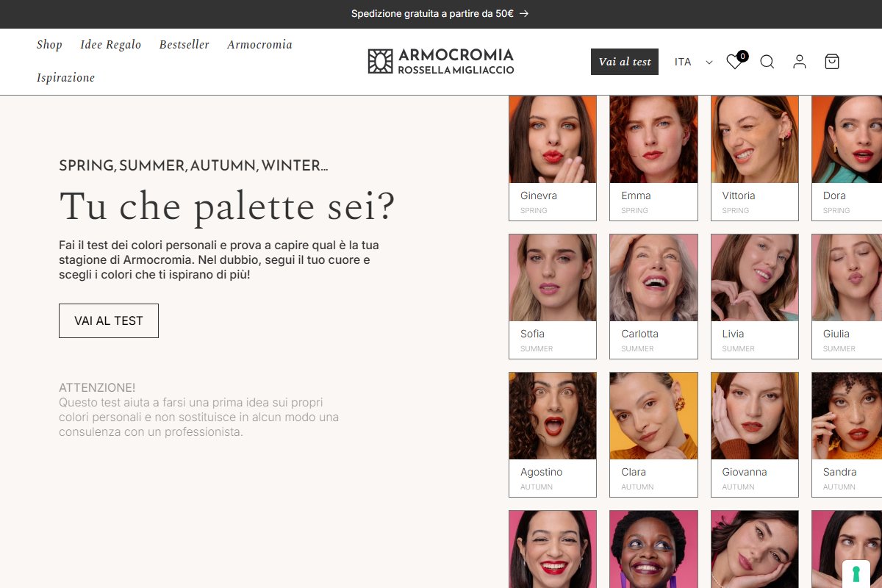Click the free shipping banner arrow
882x588 pixels.
[x=523, y=13]
